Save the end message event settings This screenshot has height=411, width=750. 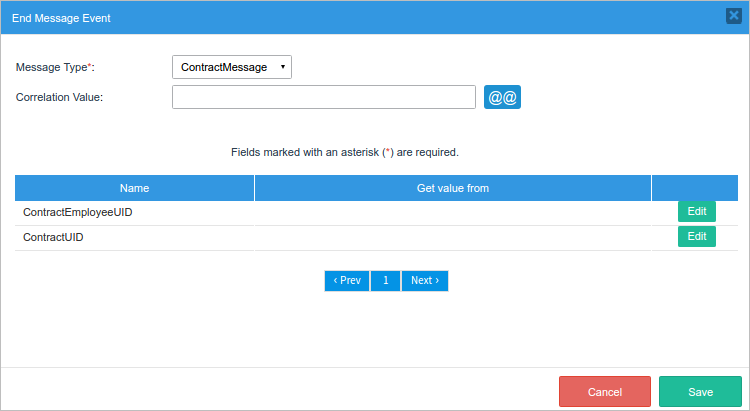click(700, 392)
